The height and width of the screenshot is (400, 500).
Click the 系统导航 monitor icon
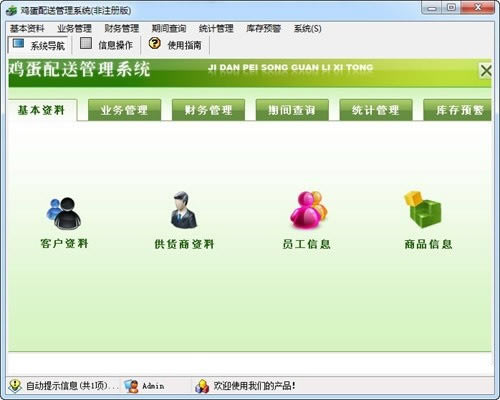[x=18, y=44]
